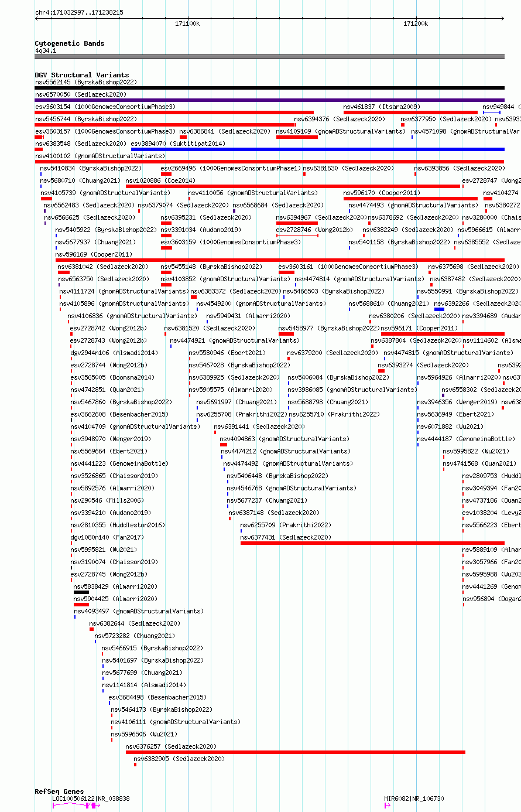Click label esv3662608 (Besenbacher2015)

pyautogui.click(x=119, y=414)
